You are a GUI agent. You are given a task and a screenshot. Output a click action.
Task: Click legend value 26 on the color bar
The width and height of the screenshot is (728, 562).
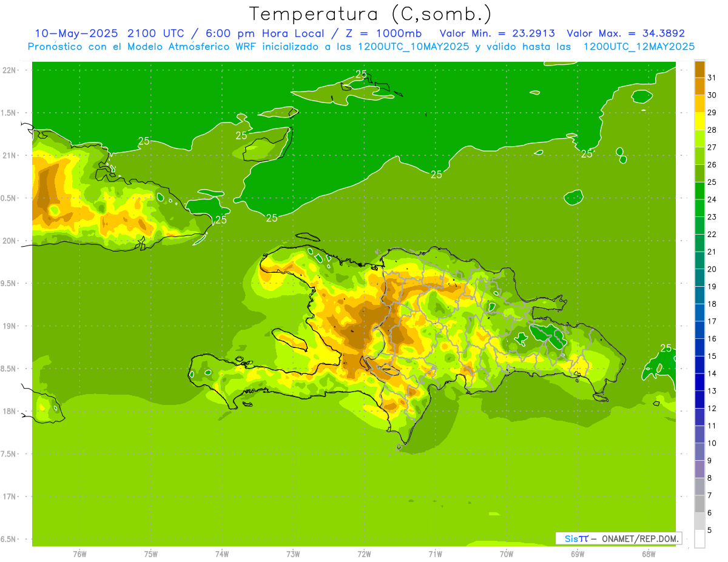pos(712,165)
